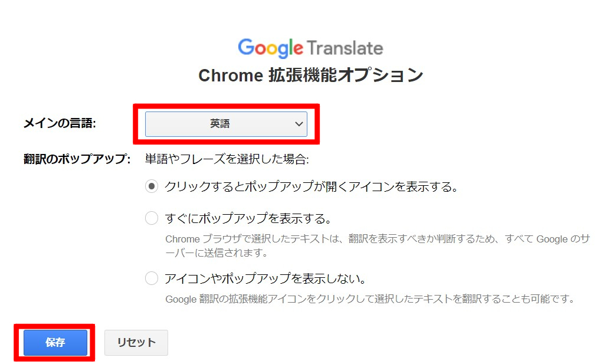The image size is (600, 364).
Task: Click the 翻訳のポップアップ: section label
Action: coord(77,159)
